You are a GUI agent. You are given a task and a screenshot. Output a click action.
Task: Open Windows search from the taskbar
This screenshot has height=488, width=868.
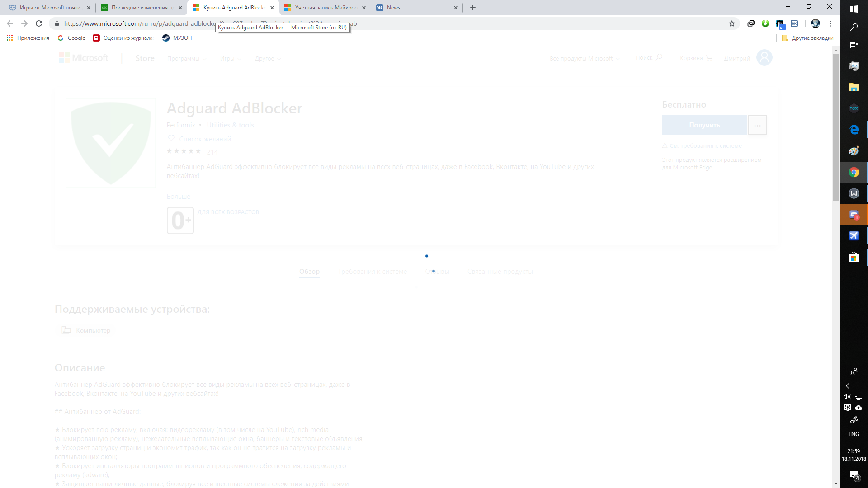click(854, 27)
